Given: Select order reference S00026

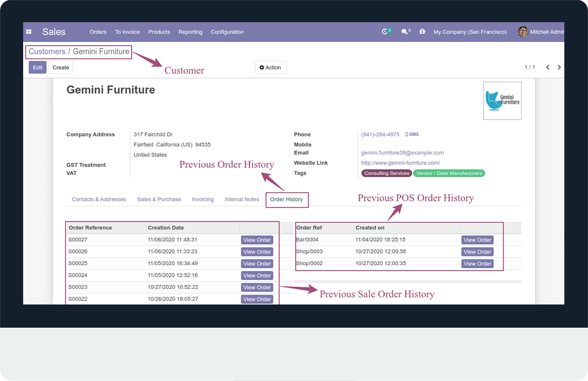Looking at the screenshot, I should point(78,252).
